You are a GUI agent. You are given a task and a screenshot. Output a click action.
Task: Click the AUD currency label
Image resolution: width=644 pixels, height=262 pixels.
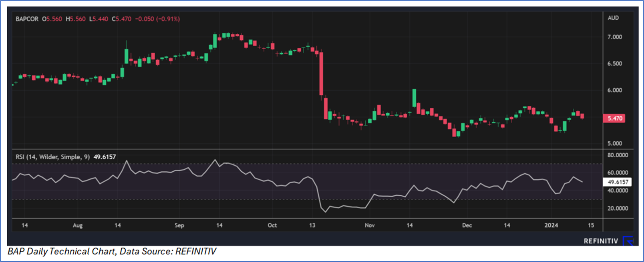(613, 18)
